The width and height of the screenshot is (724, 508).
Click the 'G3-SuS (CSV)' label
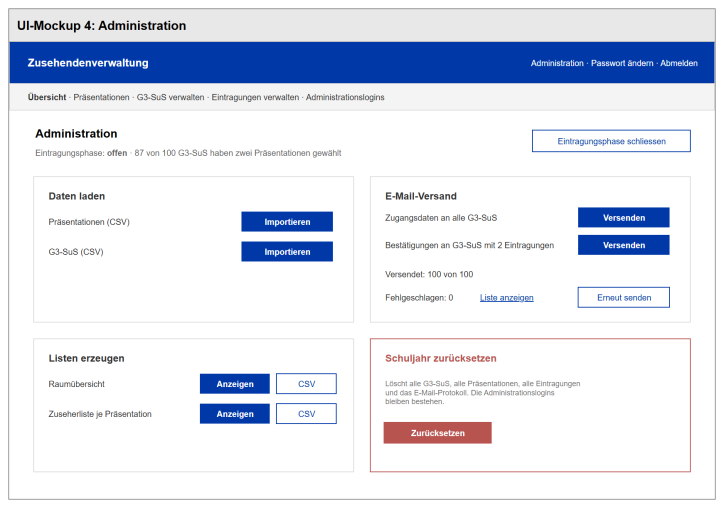[x=76, y=252]
